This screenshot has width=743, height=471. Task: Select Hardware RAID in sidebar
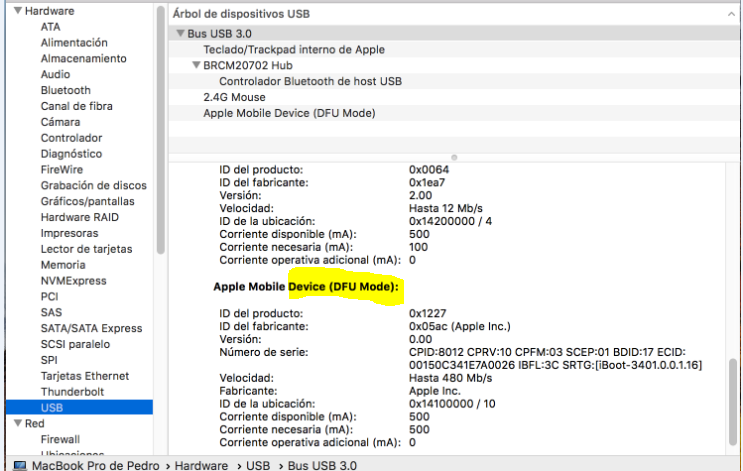(80, 217)
